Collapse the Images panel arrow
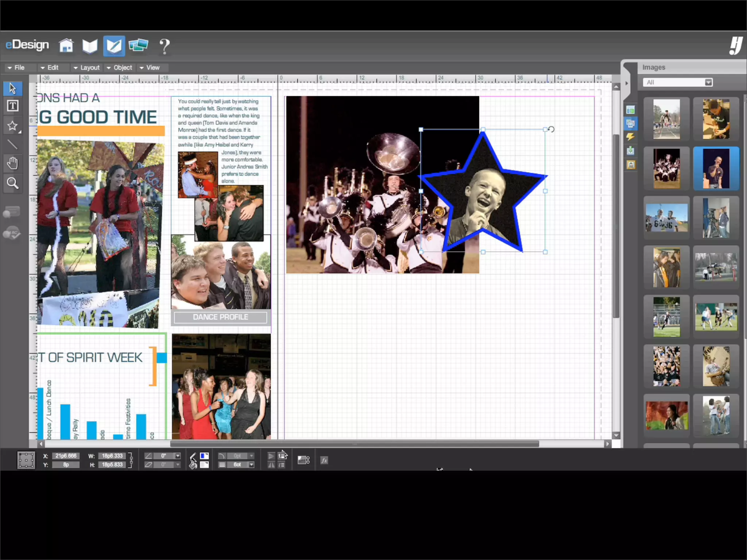The width and height of the screenshot is (747, 560). 627,83
